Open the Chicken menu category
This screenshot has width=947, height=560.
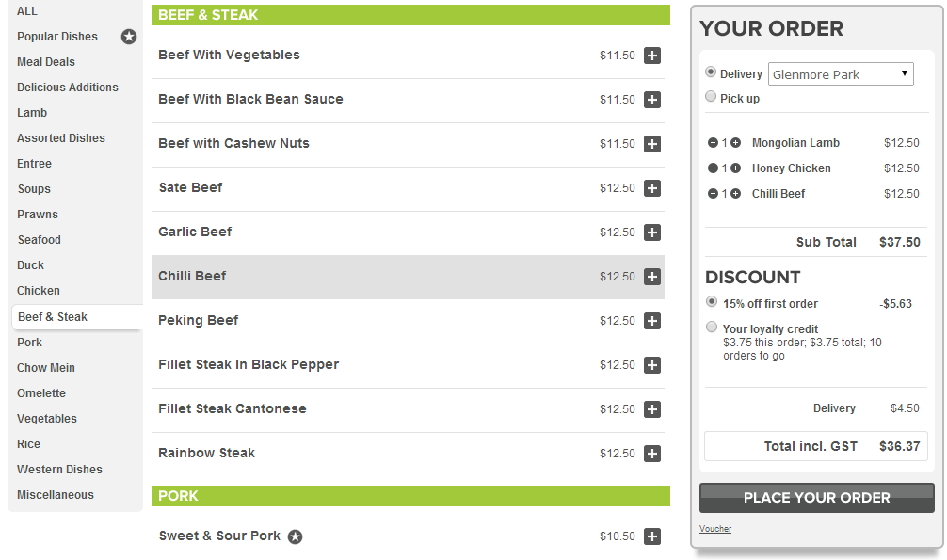coord(39,291)
